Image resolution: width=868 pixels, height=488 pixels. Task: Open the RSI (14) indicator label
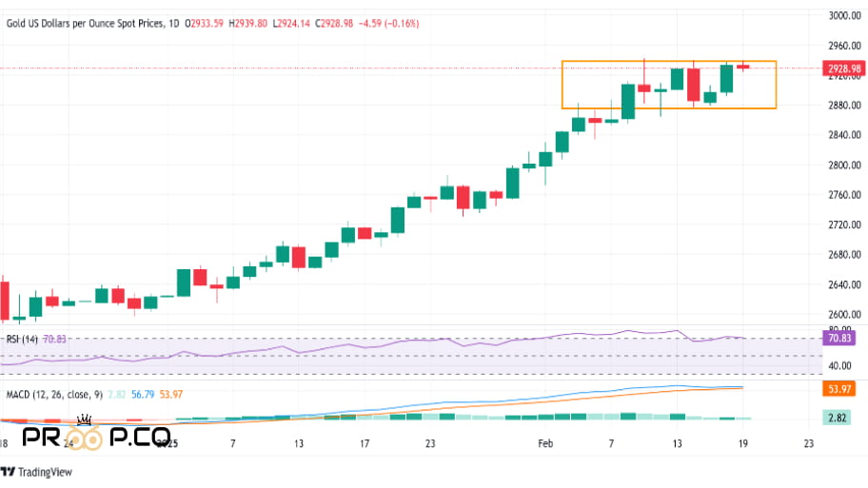(x=22, y=339)
